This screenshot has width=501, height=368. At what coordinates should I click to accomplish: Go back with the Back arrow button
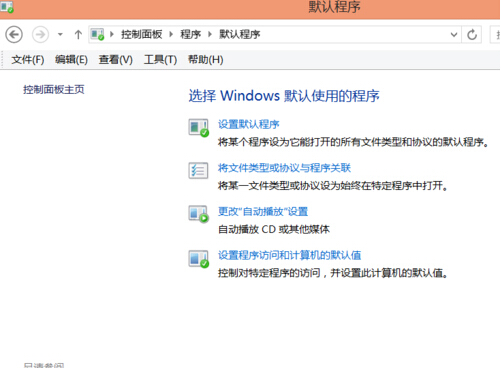click(x=14, y=34)
